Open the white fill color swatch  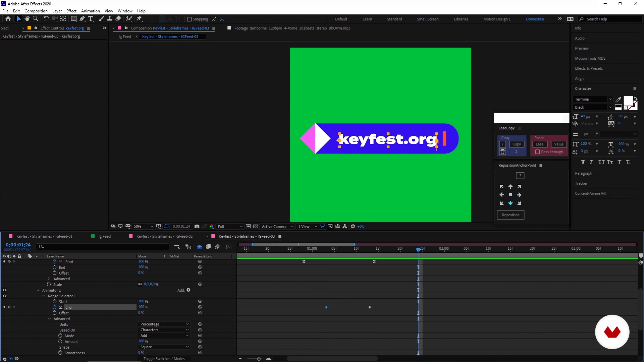[628, 101]
